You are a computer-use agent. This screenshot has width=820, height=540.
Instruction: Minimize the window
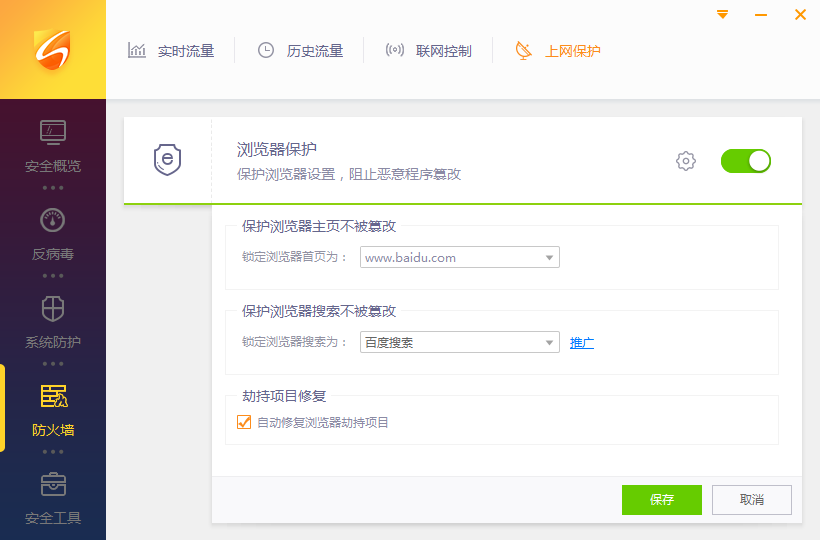761,15
